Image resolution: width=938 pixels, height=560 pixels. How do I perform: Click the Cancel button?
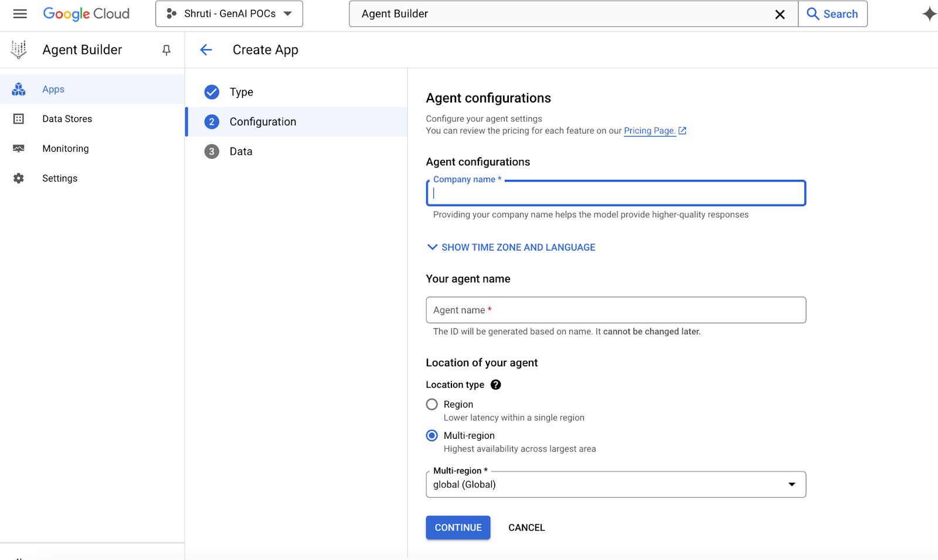pos(526,528)
